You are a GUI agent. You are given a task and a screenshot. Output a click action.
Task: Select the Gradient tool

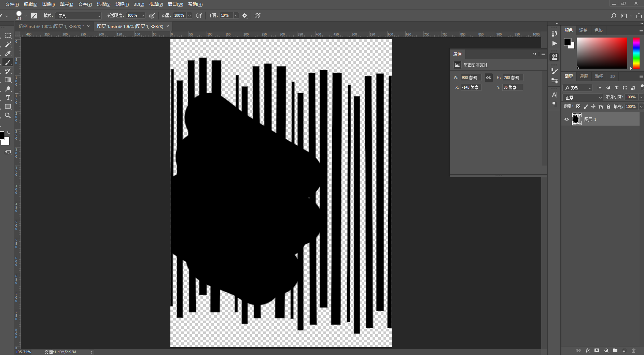click(x=8, y=80)
